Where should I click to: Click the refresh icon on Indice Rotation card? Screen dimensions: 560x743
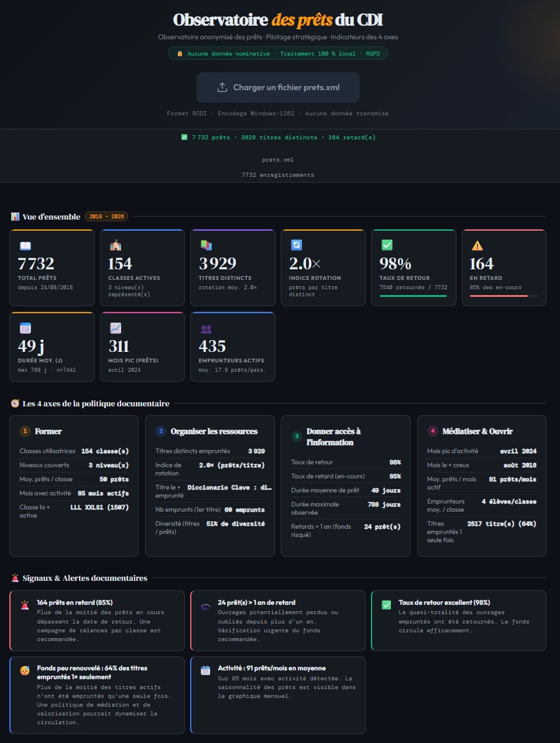(x=296, y=245)
